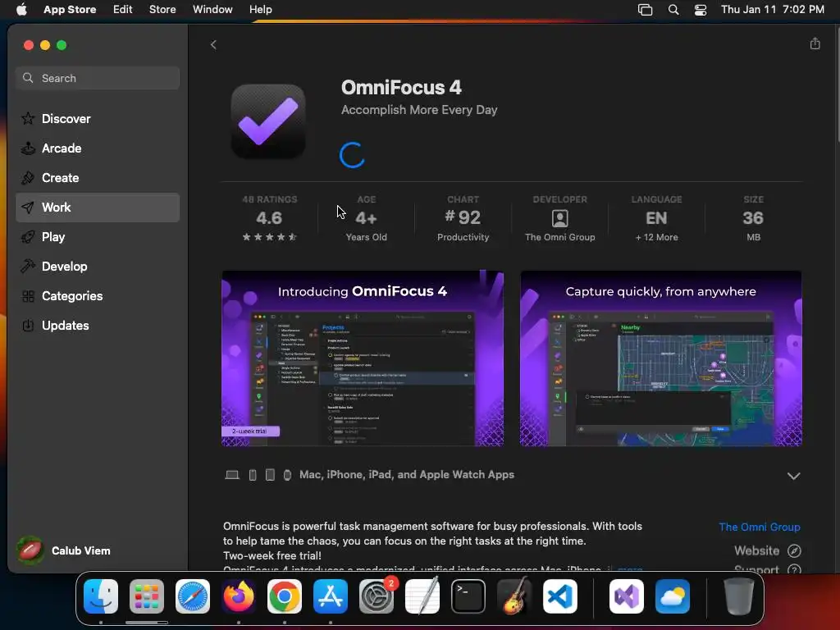
Task: Click the developer person icon
Action: click(x=559, y=218)
